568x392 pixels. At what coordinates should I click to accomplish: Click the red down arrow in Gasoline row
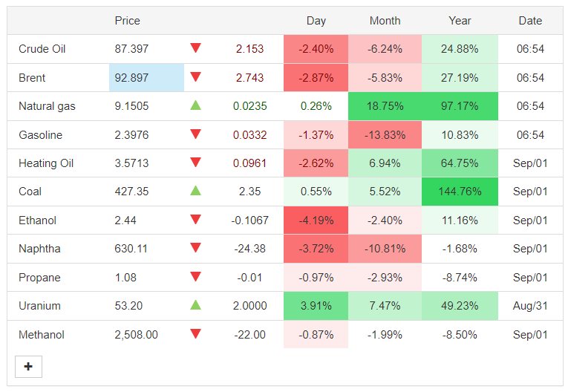tap(195, 134)
